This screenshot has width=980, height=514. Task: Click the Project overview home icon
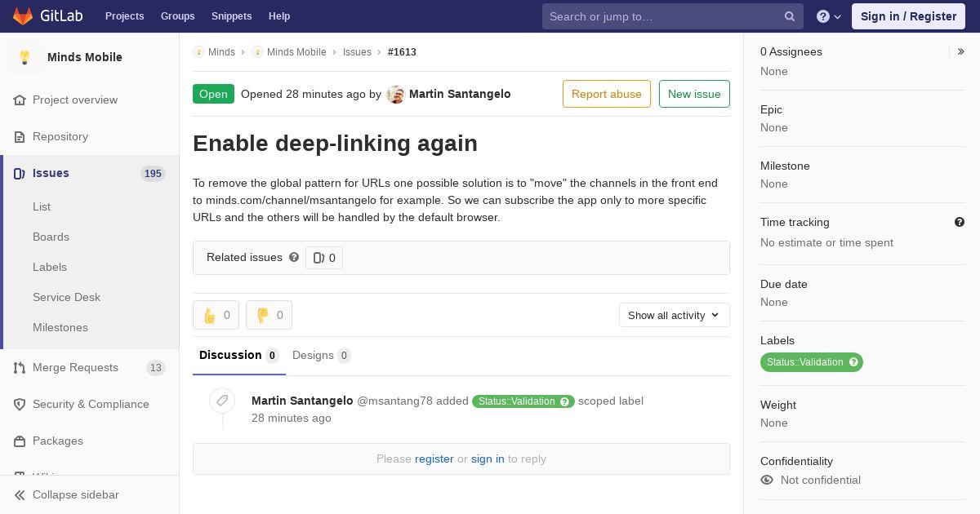(x=20, y=100)
